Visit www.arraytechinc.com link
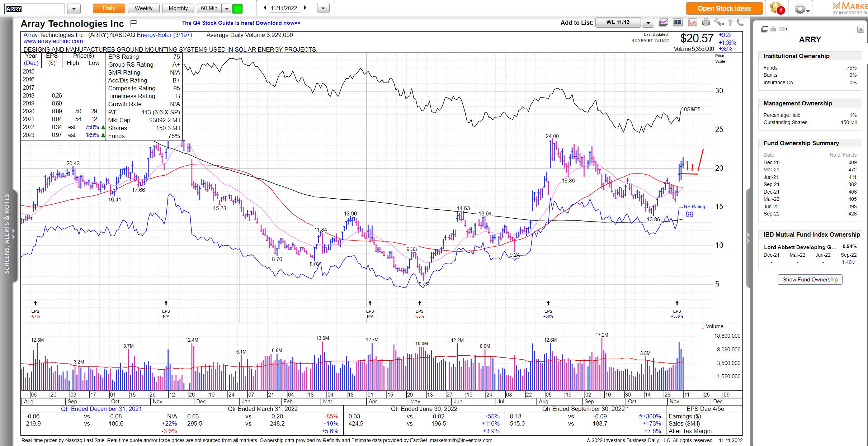Viewport: 868px width, 446px height. coord(53,41)
